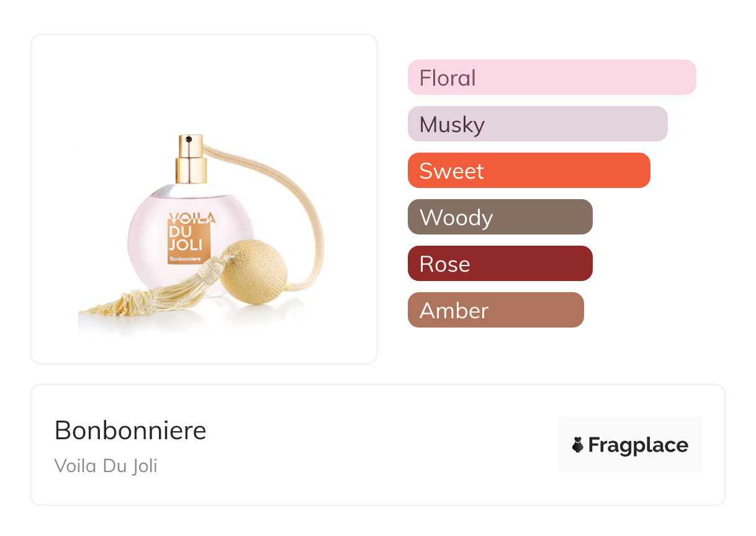Open the Voila Du Joli brand link
Image resolution: width=756 pixels, height=536 pixels.
[106, 466]
